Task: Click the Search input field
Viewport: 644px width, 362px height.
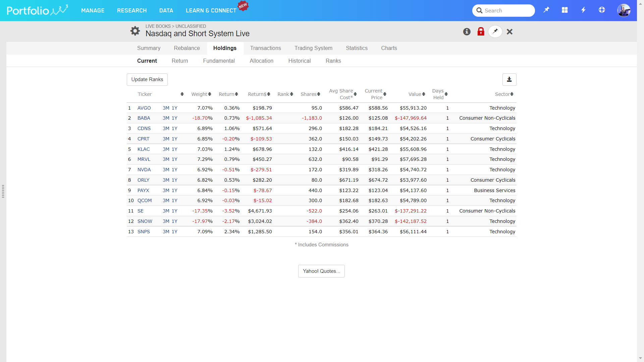Action: [x=507, y=10]
